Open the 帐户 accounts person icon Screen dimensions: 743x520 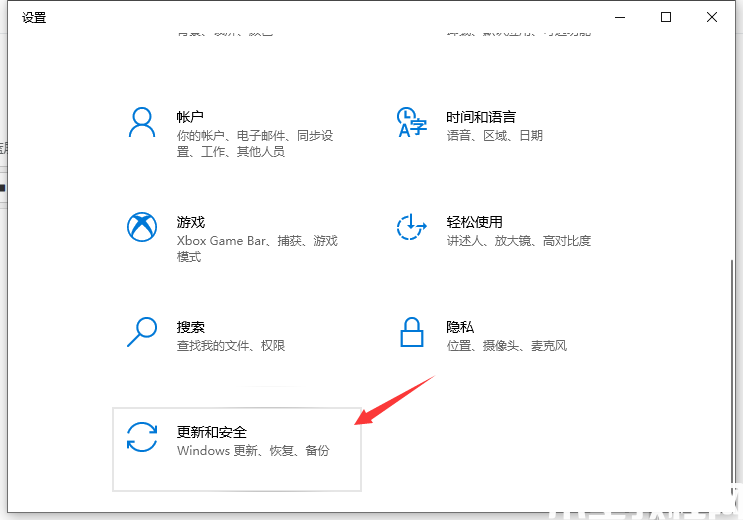coord(142,122)
